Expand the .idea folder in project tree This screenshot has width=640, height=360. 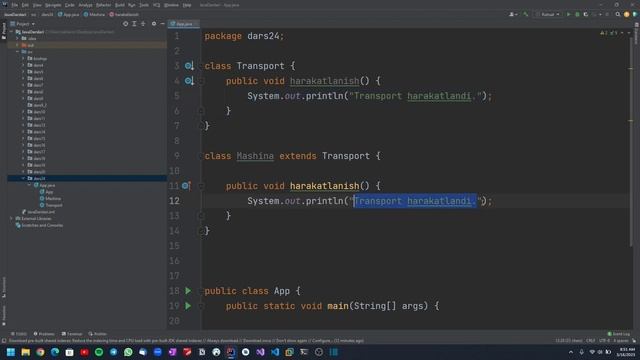click(x=17, y=38)
